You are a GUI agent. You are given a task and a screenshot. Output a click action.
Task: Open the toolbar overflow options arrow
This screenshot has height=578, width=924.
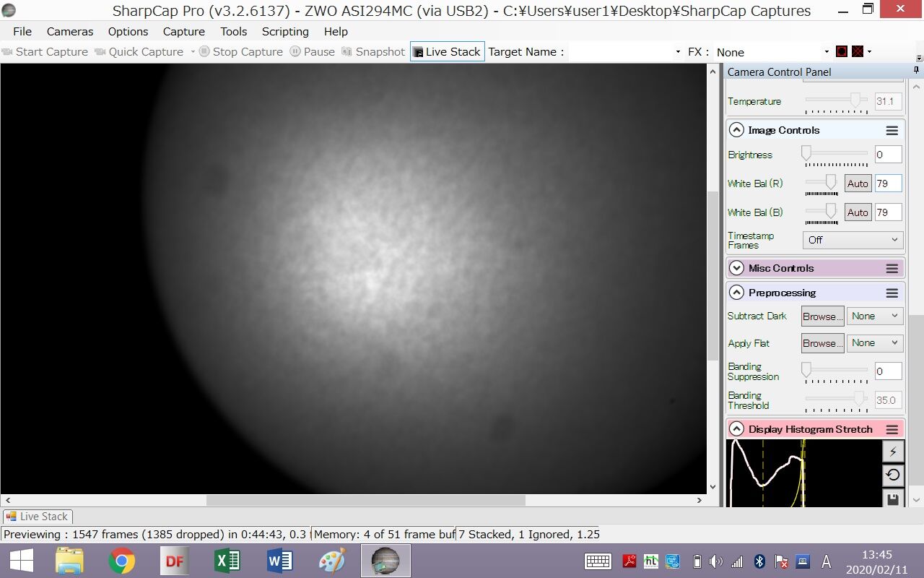tap(919, 59)
